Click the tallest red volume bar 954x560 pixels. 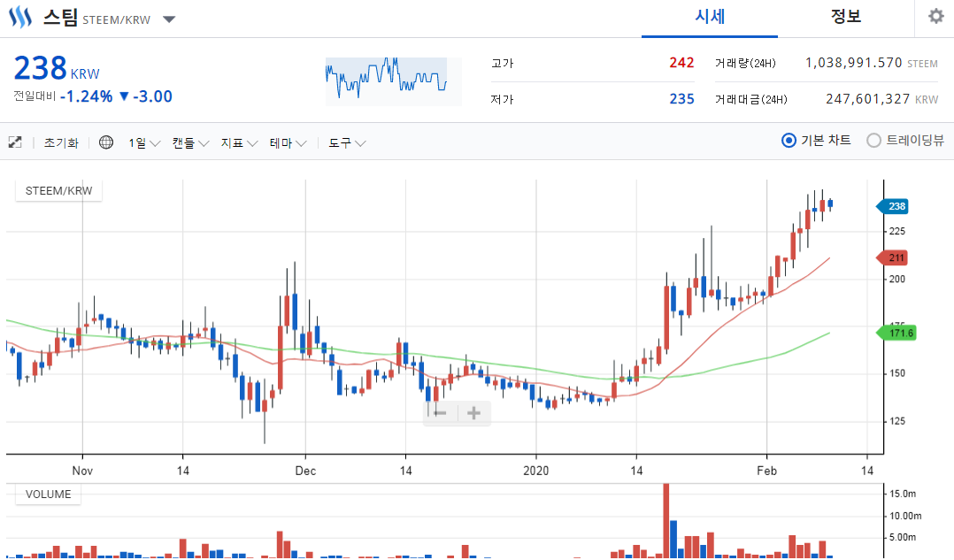(666, 520)
